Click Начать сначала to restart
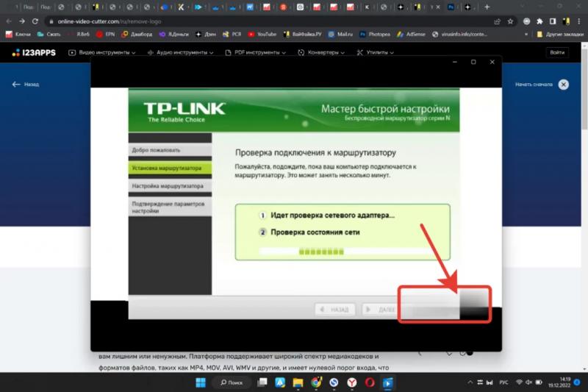This screenshot has width=588, height=392. click(x=533, y=85)
